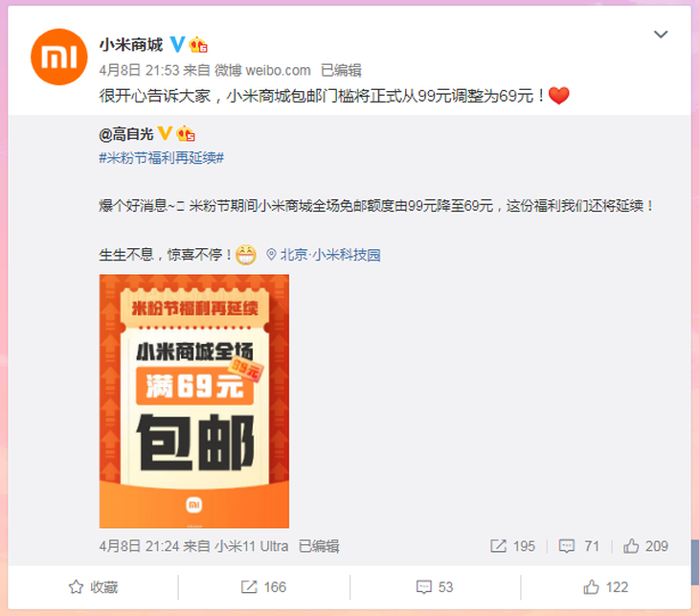Open the 北京·小米科技园 location link
The width and height of the screenshot is (699, 616).
(330, 255)
